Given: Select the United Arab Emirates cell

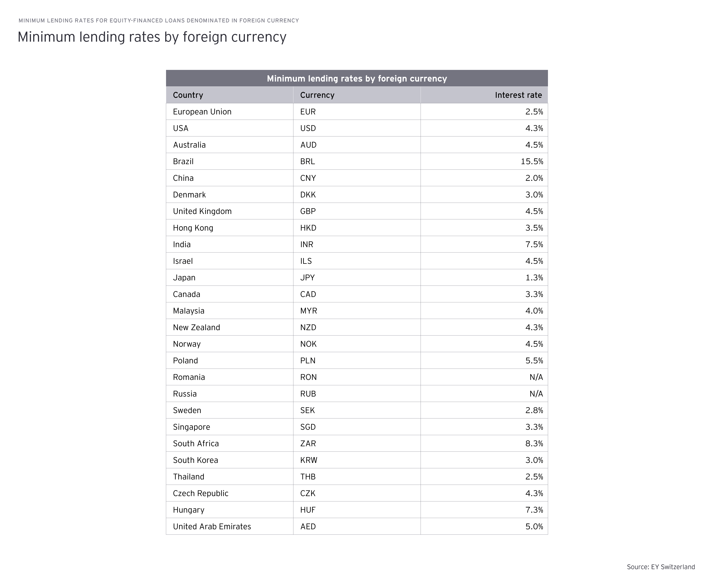Looking at the screenshot, I should 212,527.
